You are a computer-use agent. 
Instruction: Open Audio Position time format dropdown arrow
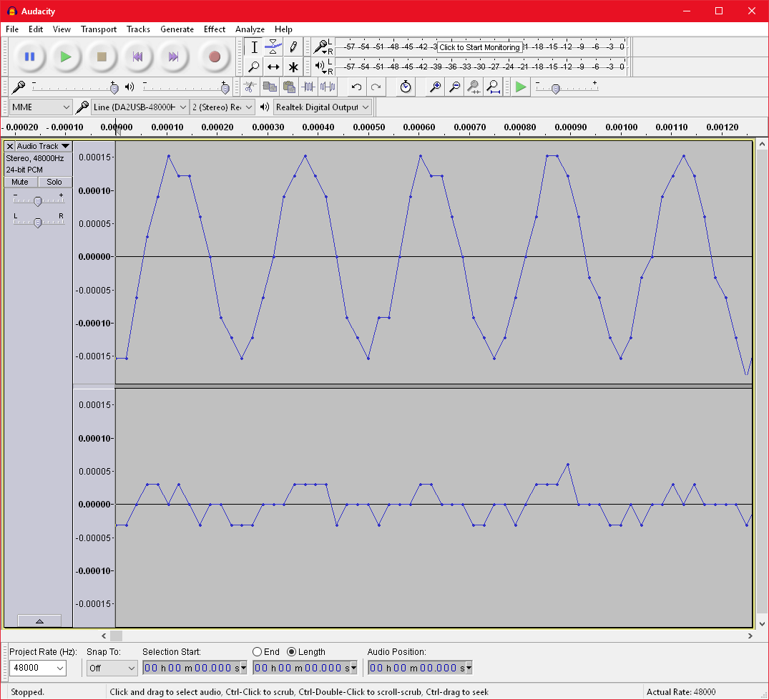click(469, 668)
